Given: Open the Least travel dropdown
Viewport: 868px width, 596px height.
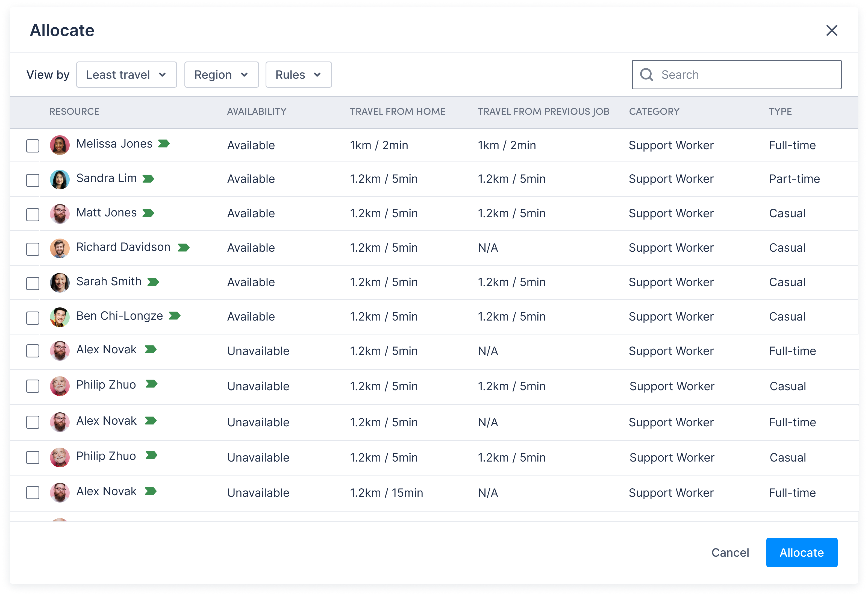Looking at the screenshot, I should (x=126, y=74).
